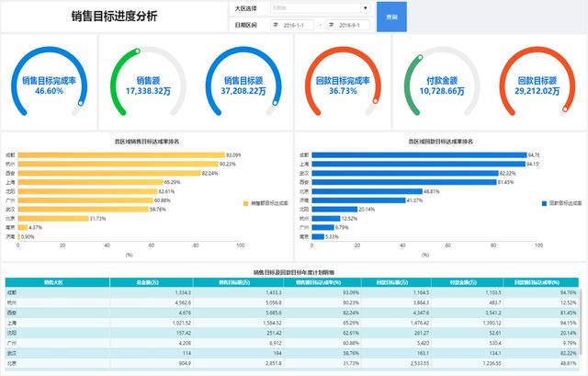Image resolution: width=588 pixels, height=376 pixels.
Task: Sort by 销售目标额(万) column header
Action: (238, 282)
